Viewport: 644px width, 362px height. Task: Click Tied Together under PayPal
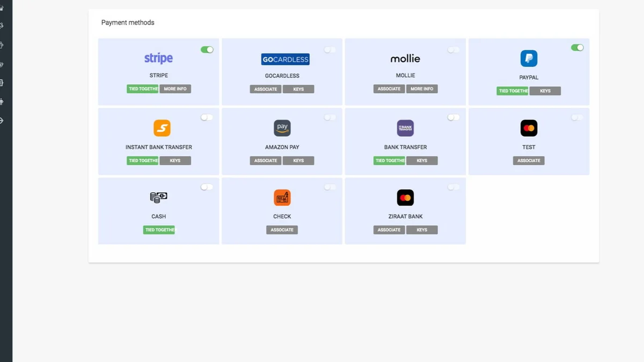pos(513,91)
